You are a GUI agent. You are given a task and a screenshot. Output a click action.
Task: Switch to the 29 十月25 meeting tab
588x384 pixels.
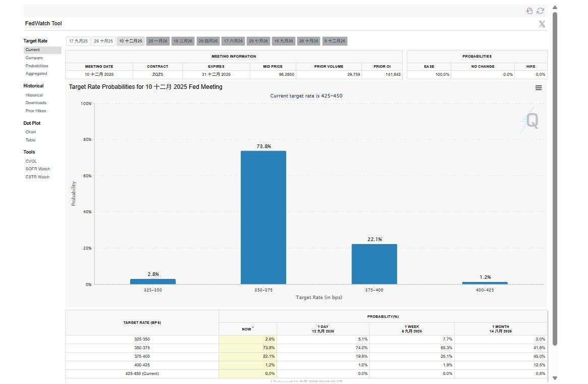pos(103,41)
